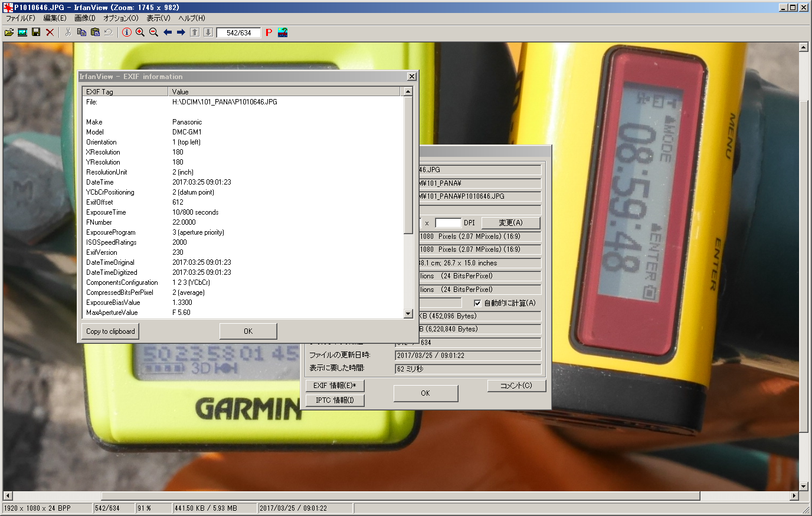Click the 変更(A) button next to DPI

pos(510,223)
